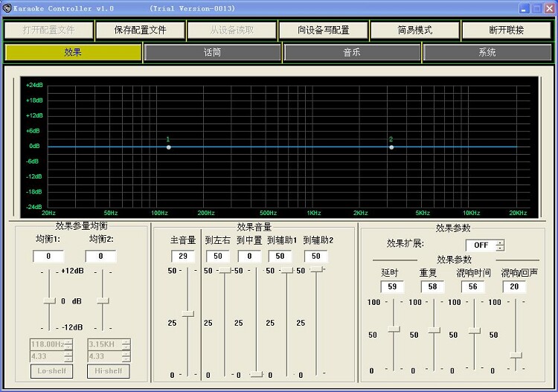Click the 到辅助1 slider handle

pos(287,270)
